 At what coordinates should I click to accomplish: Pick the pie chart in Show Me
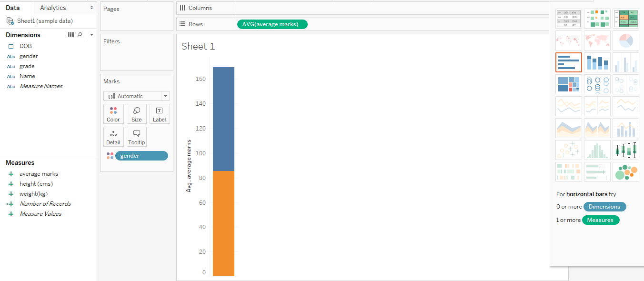coord(625,40)
